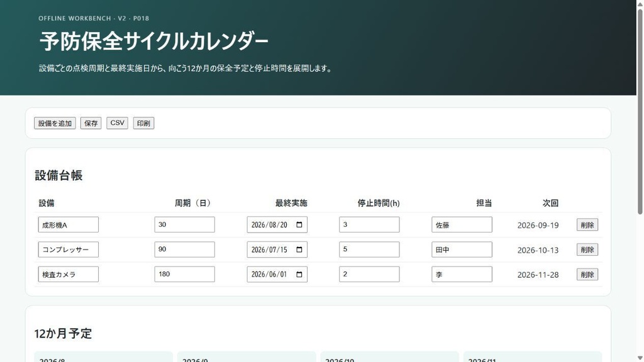Click the 予防保全サイクルカレンダー title
This screenshot has height=362, width=644.
154,41
